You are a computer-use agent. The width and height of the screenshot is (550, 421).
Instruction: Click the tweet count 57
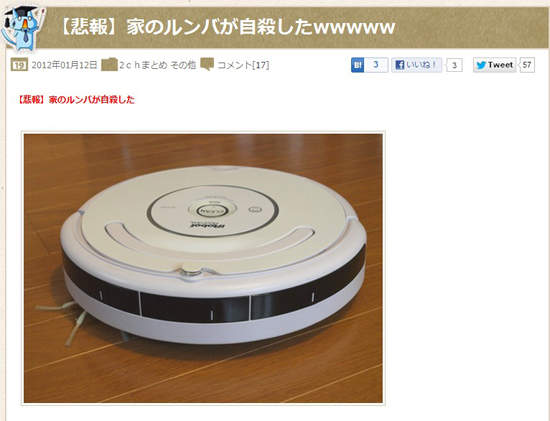(527, 65)
